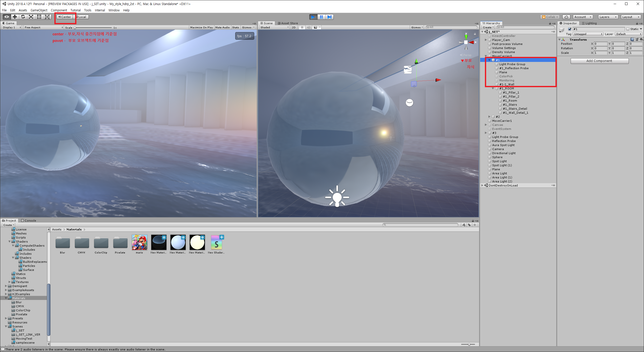644x352 pixels.
Task: Select the Move tool in toolbar
Action: (x=15, y=17)
